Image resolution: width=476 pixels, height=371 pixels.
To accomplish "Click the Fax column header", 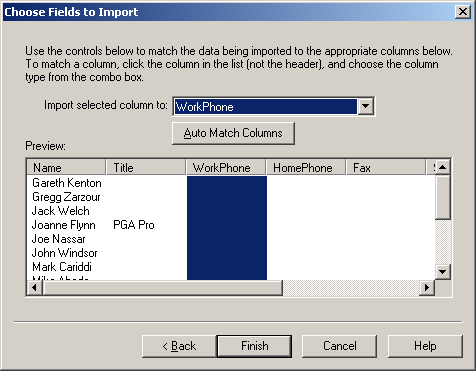I will [x=386, y=167].
